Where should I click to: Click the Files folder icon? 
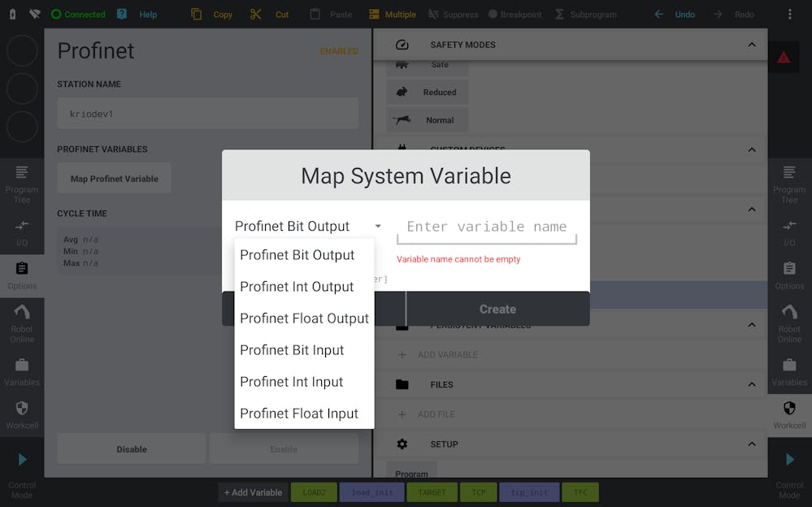tap(402, 384)
